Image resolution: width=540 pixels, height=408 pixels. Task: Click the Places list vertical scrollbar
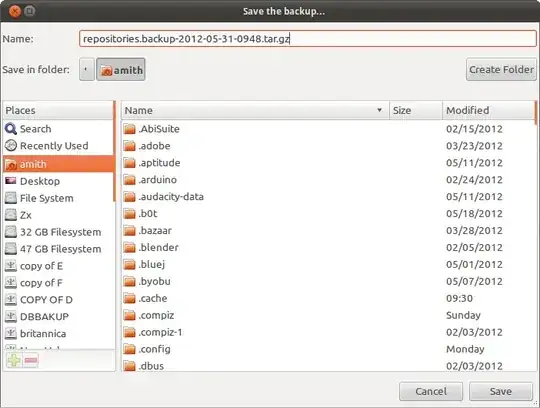pyautogui.click(x=114, y=151)
